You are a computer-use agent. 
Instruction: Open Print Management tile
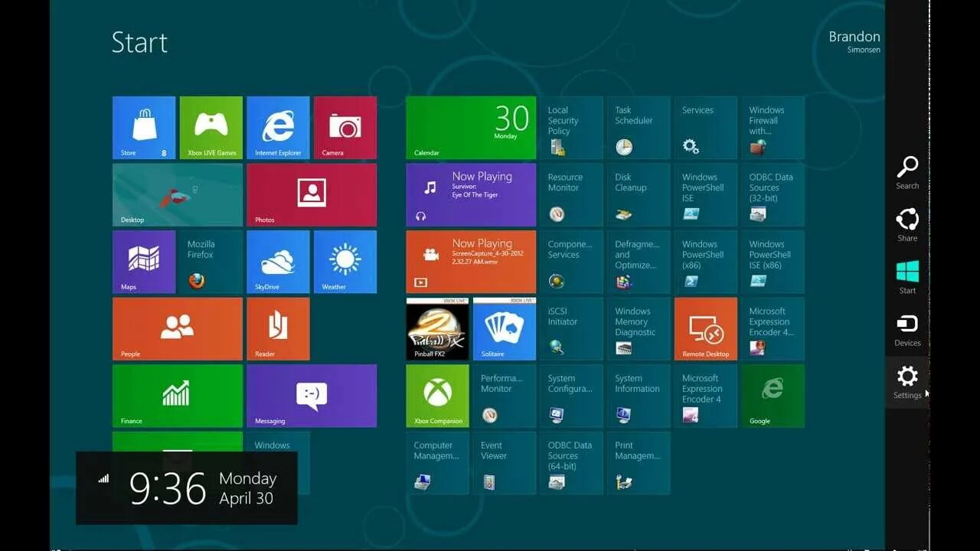pos(639,463)
